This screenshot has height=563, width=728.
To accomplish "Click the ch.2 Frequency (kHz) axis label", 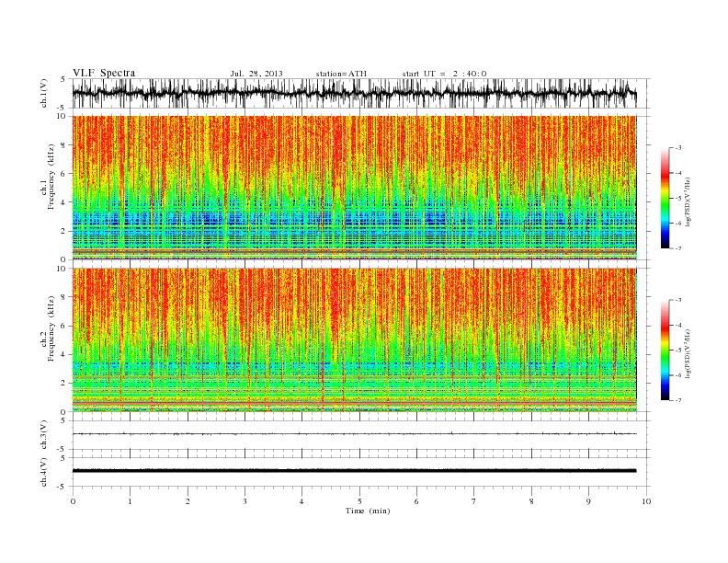I will coord(49,328).
